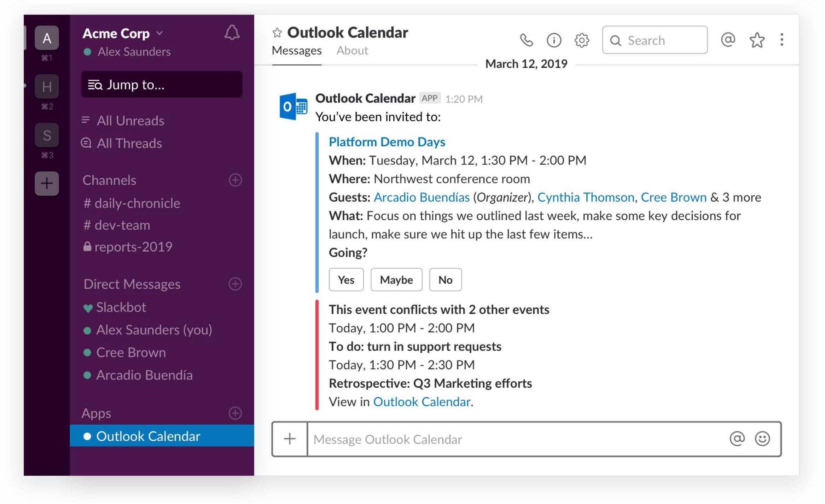Viewport: 825px width, 504px height.
Task: Show mentions with header @ icon
Action: (728, 39)
